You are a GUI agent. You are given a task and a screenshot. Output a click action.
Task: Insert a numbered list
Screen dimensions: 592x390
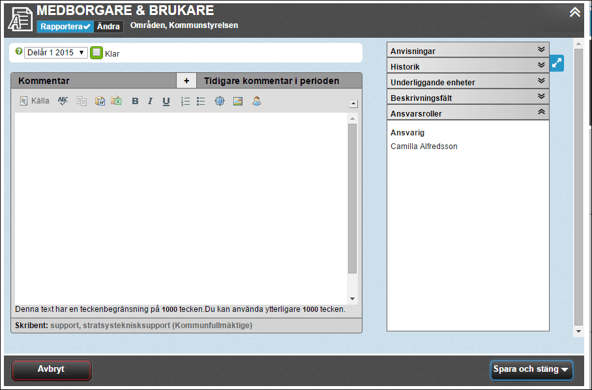185,101
